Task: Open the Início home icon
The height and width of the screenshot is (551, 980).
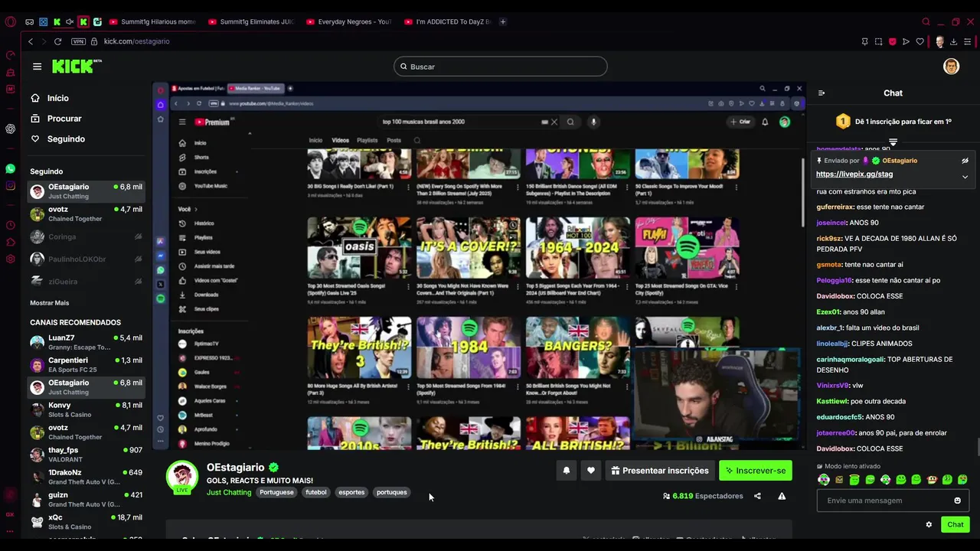Action: pyautogui.click(x=35, y=98)
